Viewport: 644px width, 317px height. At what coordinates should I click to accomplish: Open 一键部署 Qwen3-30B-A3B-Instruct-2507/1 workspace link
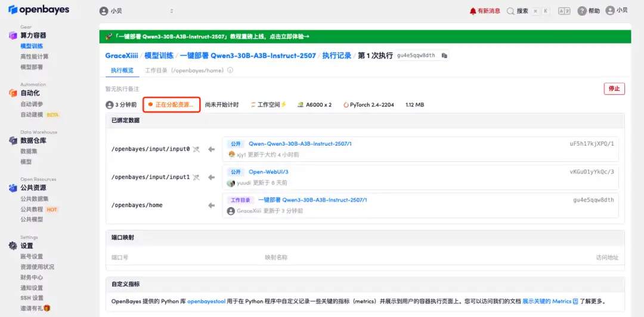(312, 200)
